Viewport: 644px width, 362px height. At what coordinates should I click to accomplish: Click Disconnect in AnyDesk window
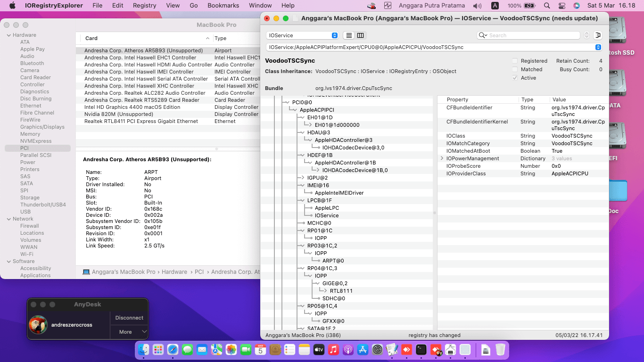129,318
